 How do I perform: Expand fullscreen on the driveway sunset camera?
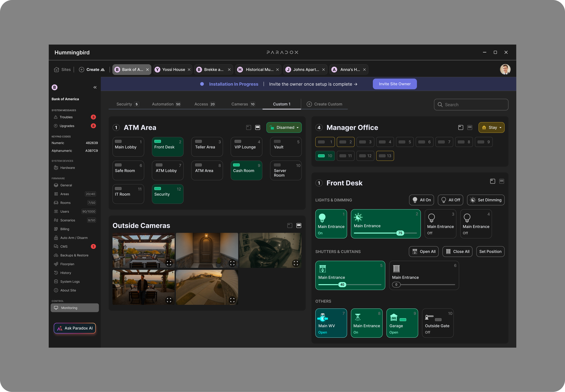(232, 300)
